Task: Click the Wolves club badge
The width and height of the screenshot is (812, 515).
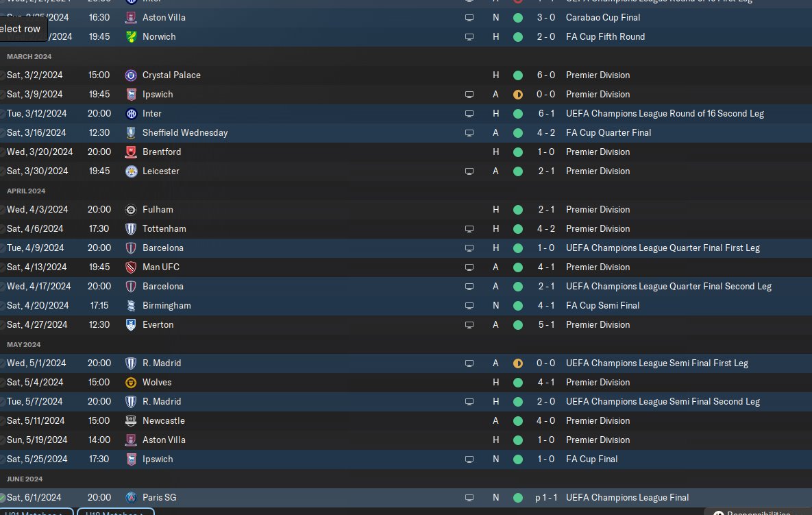Action: tap(131, 383)
